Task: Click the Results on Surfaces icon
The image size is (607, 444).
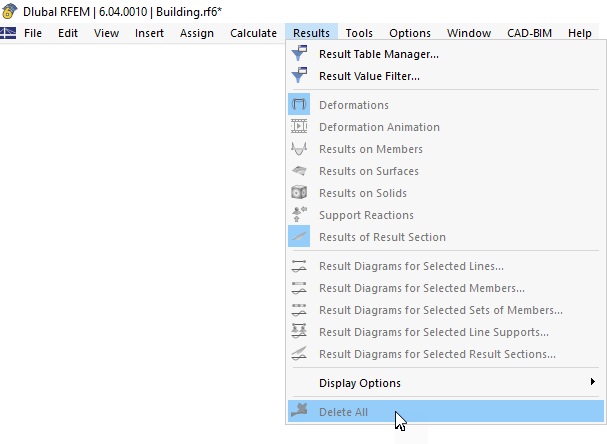Action: click(x=299, y=171)
